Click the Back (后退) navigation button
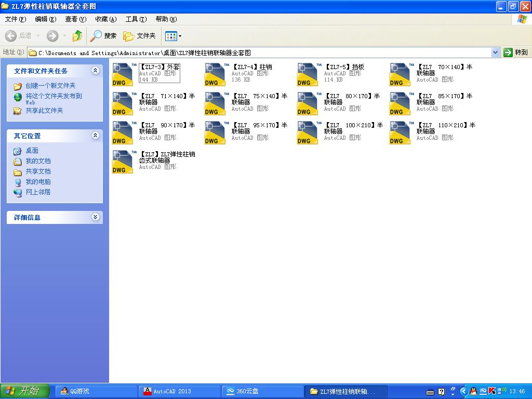 click(18, 36)
